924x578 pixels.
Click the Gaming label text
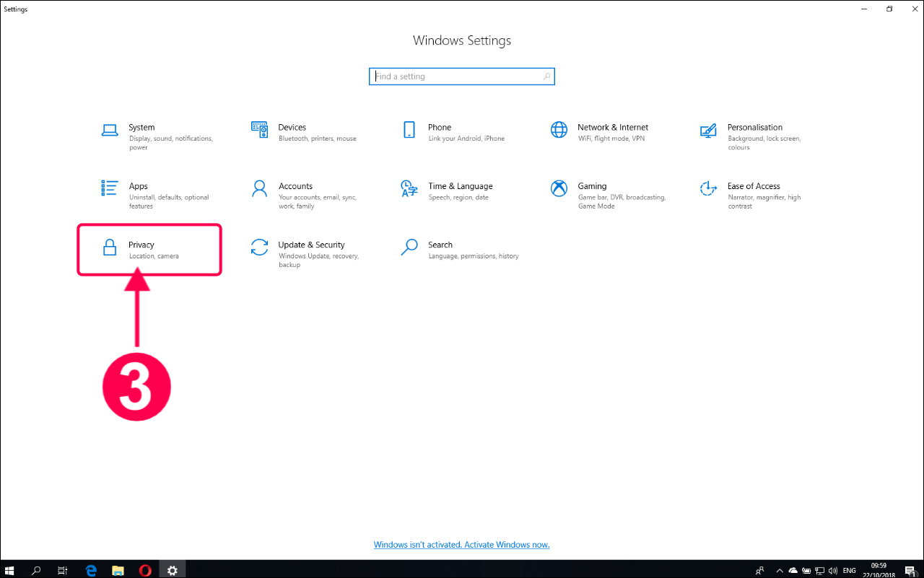click(x=592, y=186)
